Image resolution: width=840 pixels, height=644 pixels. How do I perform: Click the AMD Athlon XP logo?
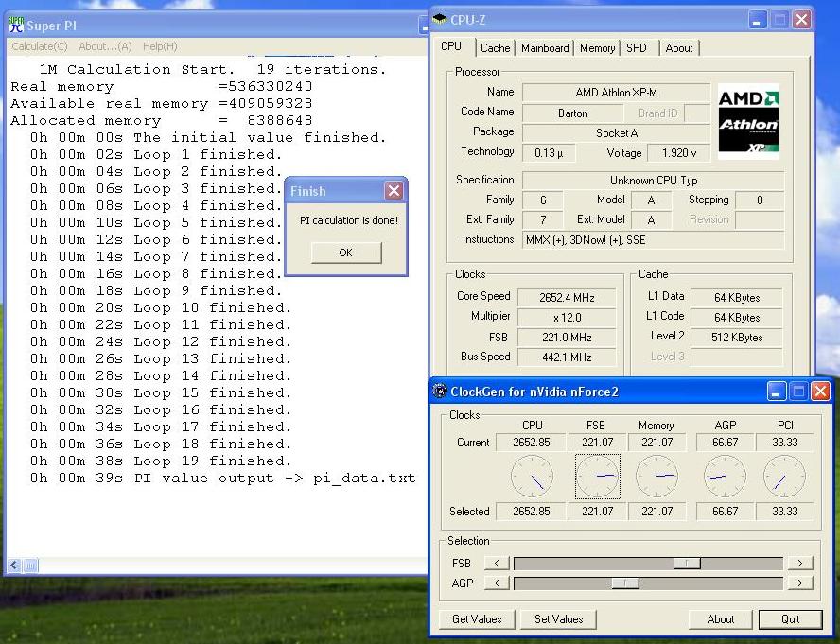pos(748,121)
